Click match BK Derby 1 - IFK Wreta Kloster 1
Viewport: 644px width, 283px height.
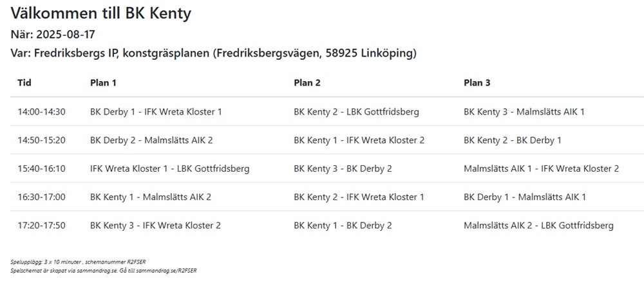point(156,112)
